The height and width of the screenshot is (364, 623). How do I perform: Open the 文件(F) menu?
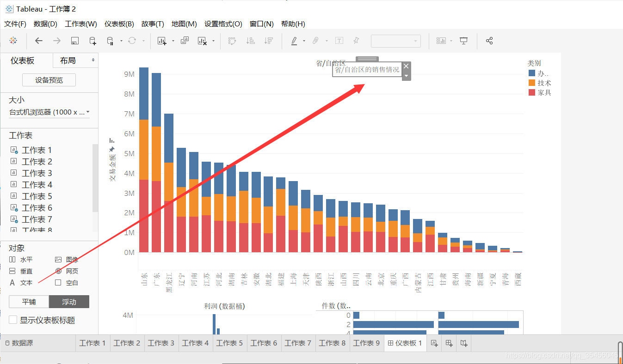pos(15,24)
